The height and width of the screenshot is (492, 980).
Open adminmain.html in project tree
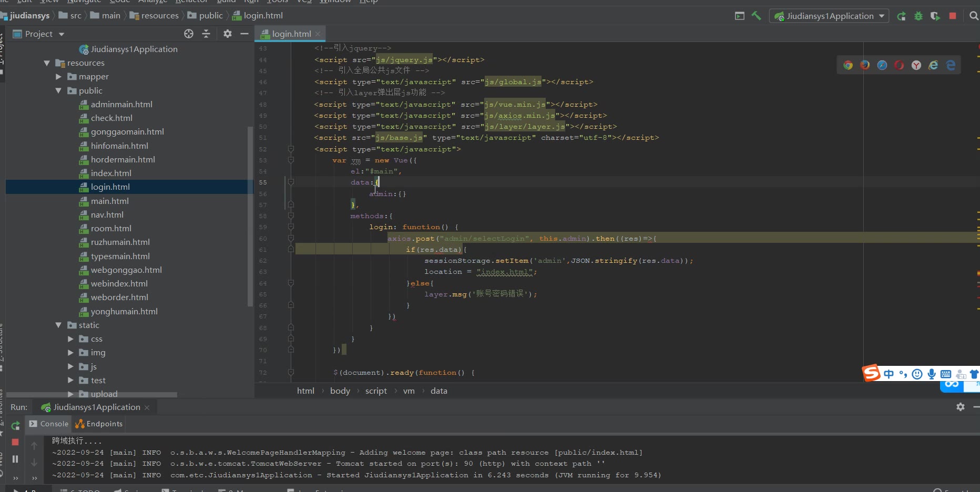tap(121, 105)
